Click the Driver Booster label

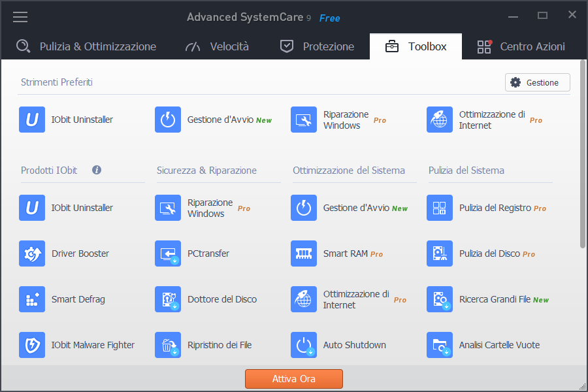click(80, 253)
